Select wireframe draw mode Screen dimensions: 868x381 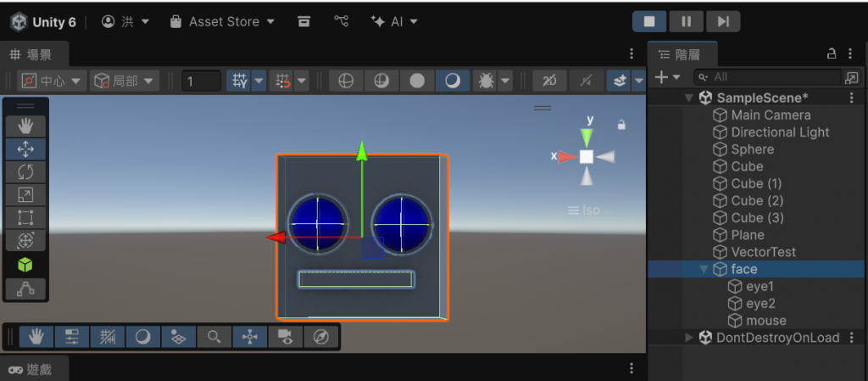(x=346, y=81)
